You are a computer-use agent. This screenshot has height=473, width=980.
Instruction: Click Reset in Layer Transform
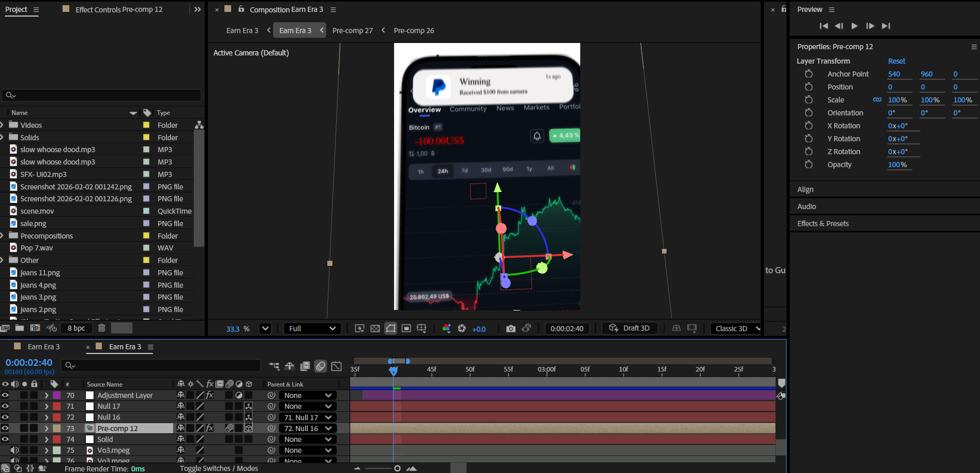click(896, 61)
